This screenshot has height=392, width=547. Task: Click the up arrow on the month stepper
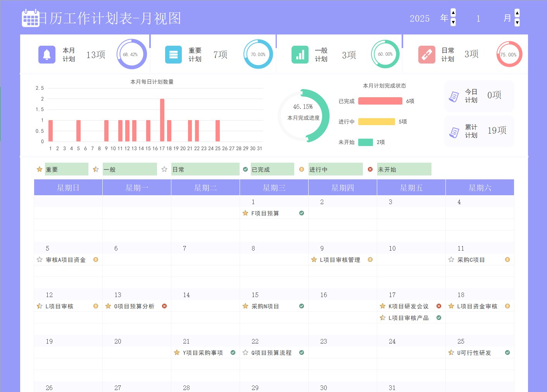516,13
